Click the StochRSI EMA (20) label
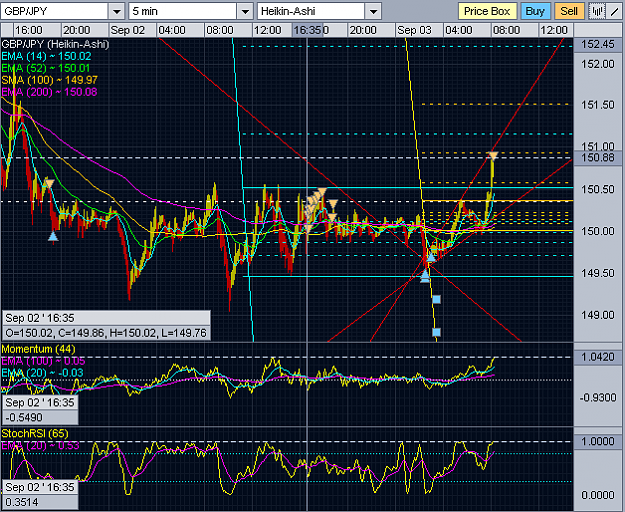The height and width of the screenshot is (512, 625). 40,445
